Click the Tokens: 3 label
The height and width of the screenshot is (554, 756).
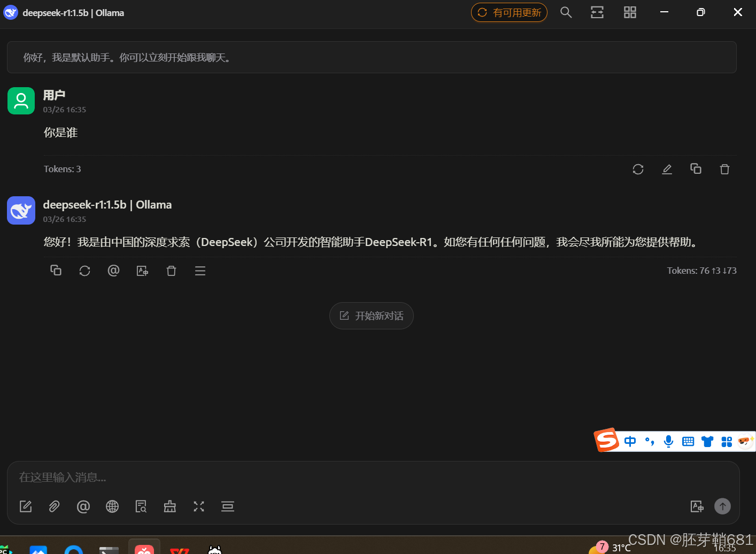(63, 169)
